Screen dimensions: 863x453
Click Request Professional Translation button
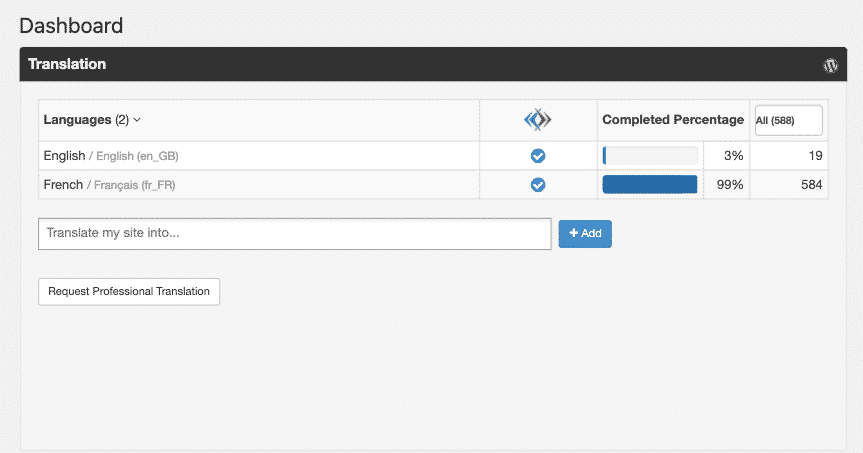point(129,291)
